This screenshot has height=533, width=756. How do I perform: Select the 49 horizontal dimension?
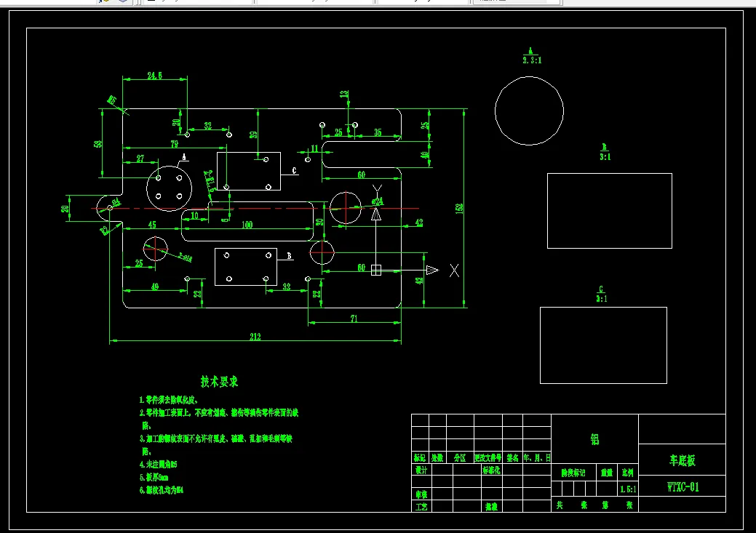pos(155,286)
